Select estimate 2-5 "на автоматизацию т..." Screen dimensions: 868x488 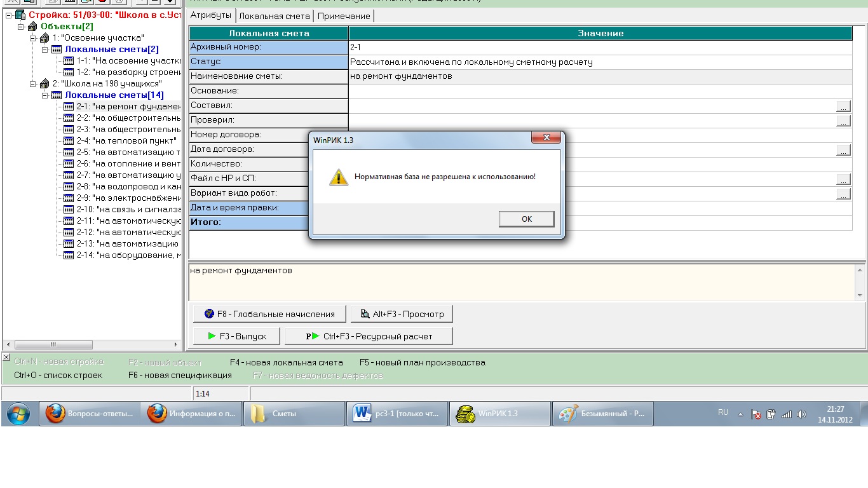tap(129, 152)
